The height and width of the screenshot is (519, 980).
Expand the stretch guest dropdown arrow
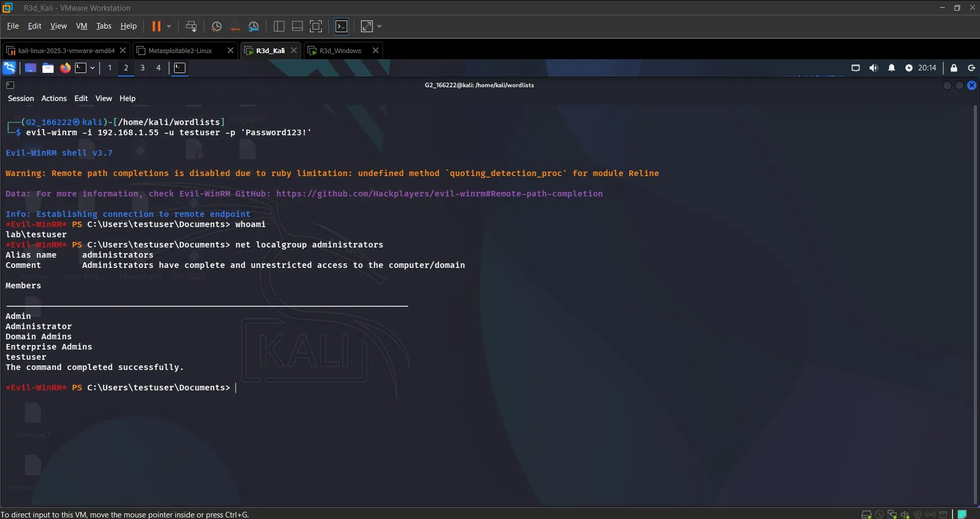(379, 26)
